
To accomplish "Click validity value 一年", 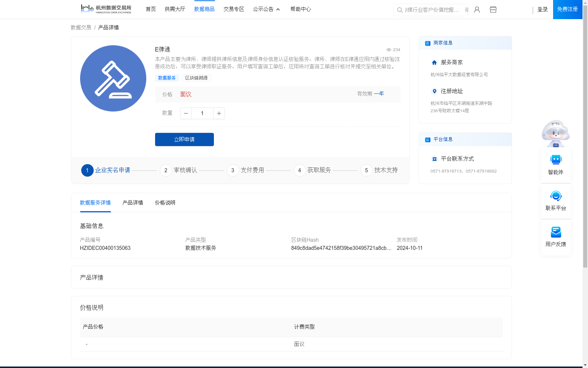I will (379, 94).
